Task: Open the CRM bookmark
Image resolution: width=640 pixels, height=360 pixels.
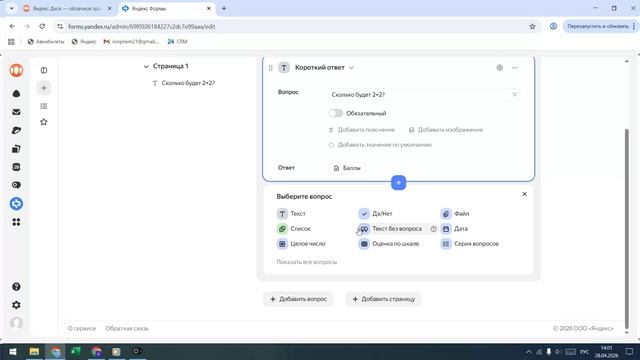Action: point(177,42)
